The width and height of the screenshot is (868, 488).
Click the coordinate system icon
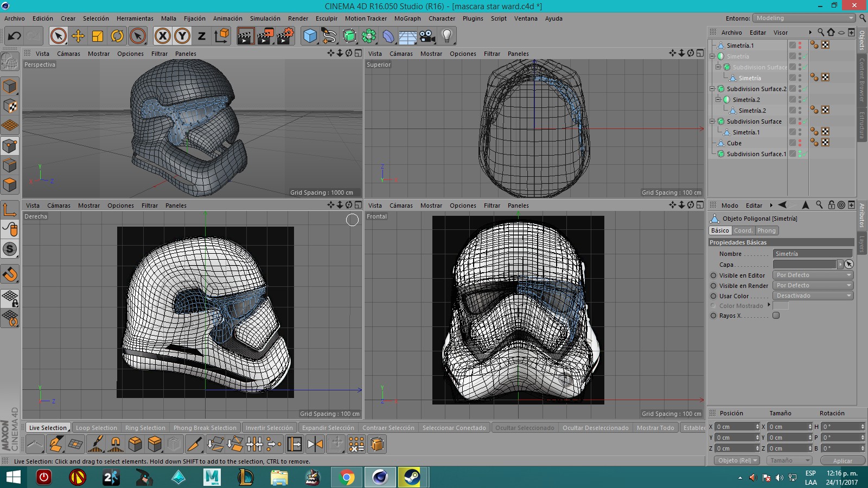click(x=221, y=36)
